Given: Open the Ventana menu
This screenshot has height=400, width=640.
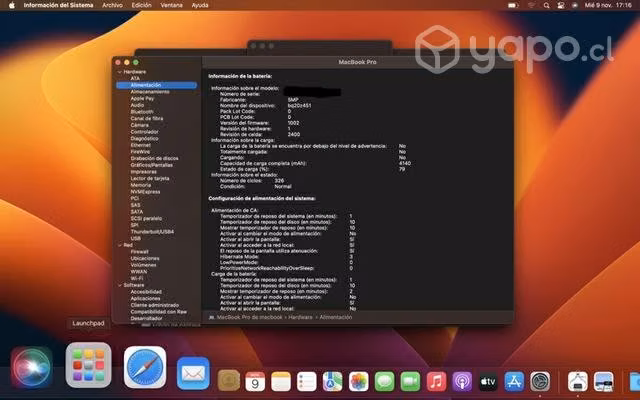Looking at the screenshot, I should [171, 5].
